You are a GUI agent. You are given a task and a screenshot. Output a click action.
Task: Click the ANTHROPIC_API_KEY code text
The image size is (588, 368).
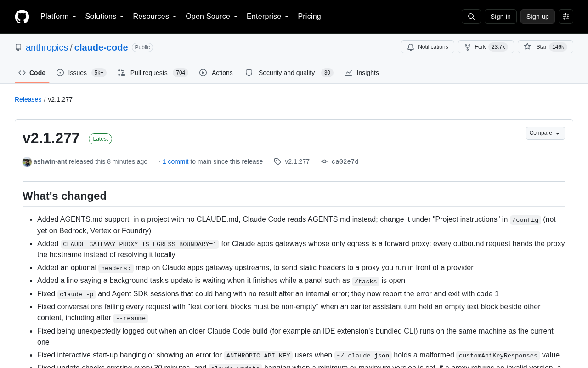[258, 356]
